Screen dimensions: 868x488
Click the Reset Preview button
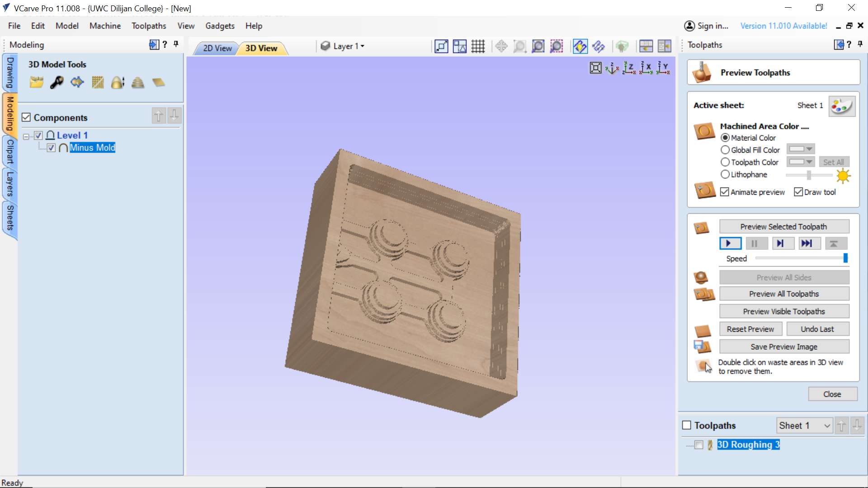750,329
